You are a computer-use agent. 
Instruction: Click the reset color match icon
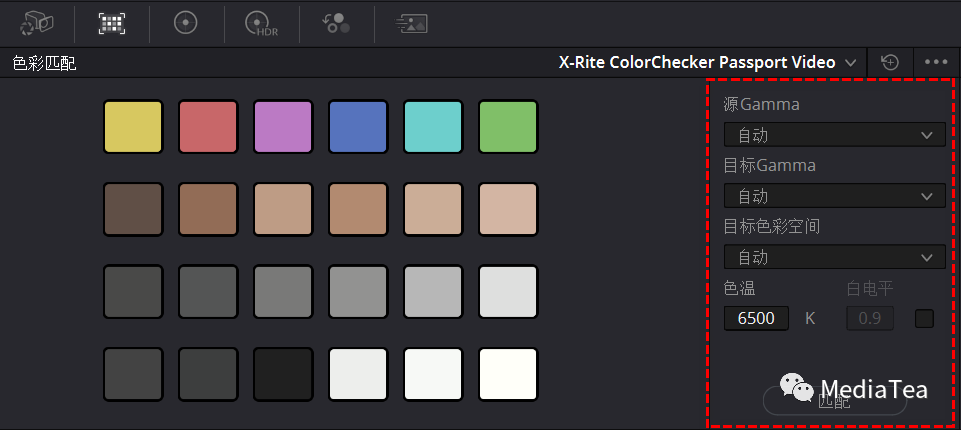[x=890, y=62]
